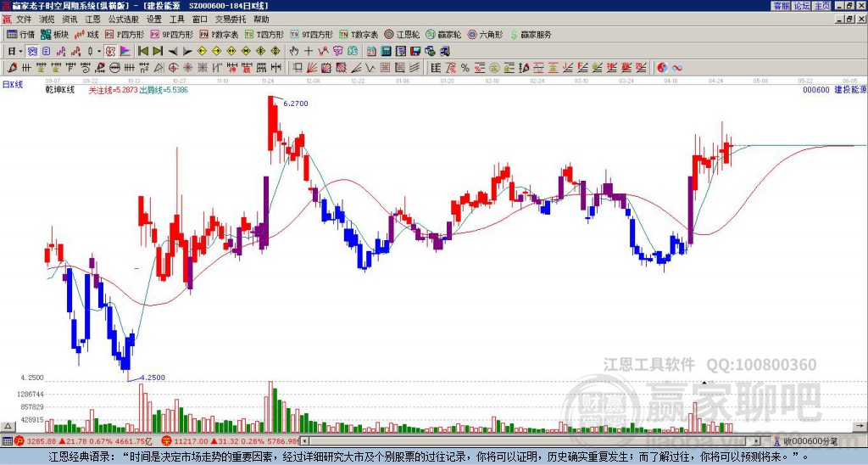Screen dimensions: 868x465
Task: Open the 帮助 menu
Action: [261, 20]
